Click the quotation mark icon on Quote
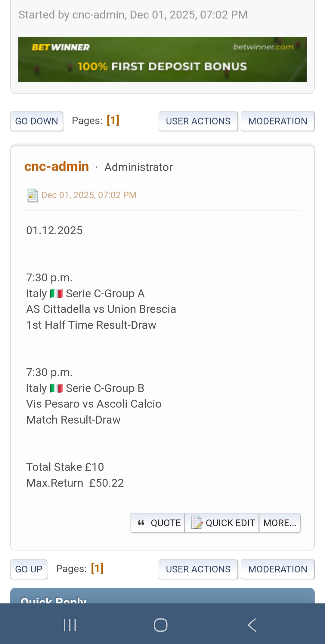The height and width of the screenshot is (644, 325). pyautogui.click(x=141, y=523)
